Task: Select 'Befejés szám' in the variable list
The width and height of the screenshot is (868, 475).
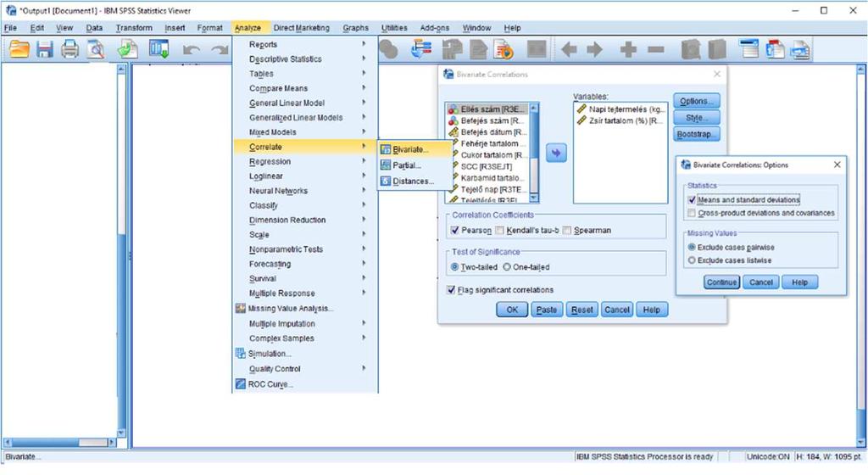Action: point(487,120)
